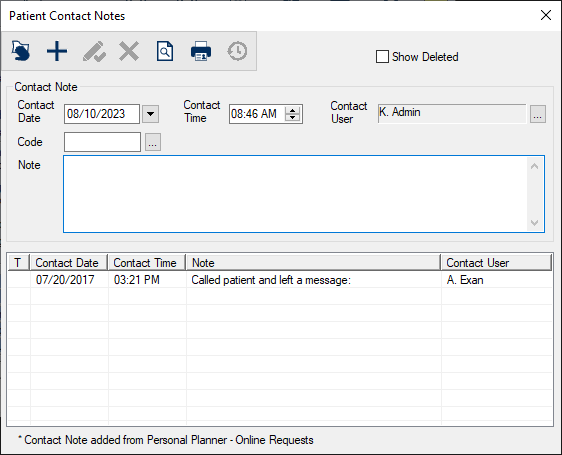The height and width of the screenshot is (455, 562).
Task: Click into the Code input field
Action: click(102, 142)
